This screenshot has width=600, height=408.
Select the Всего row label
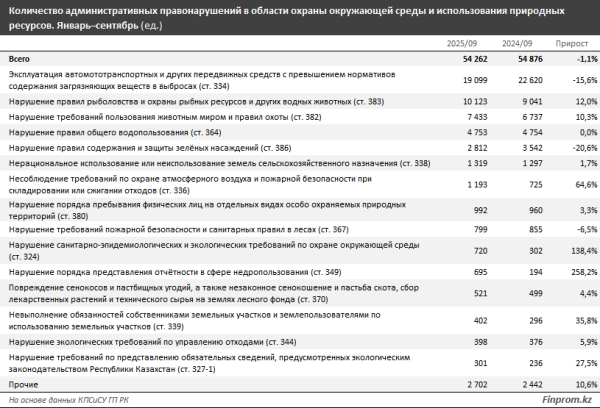pyautogui.click(x=21, y=60)
